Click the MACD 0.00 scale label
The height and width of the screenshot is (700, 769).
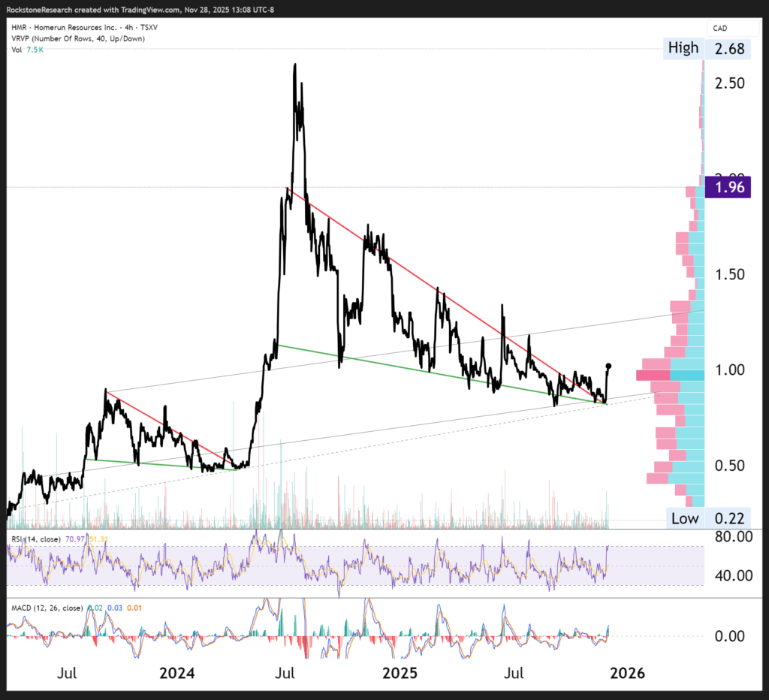(x=728, y=635)
